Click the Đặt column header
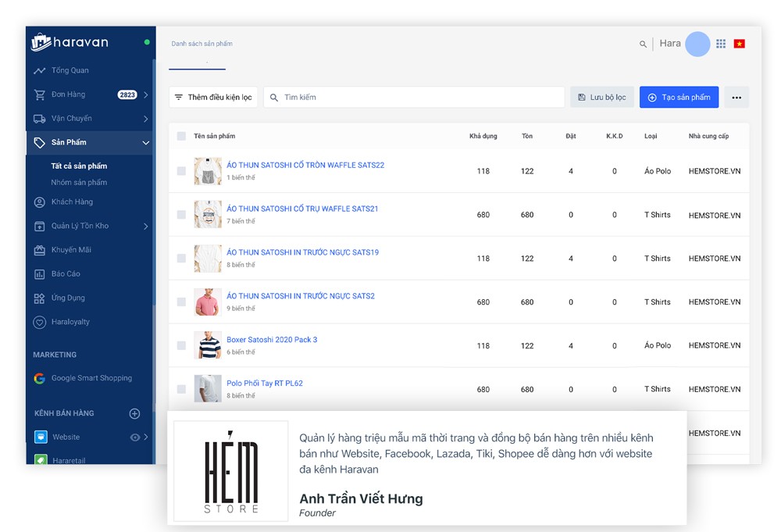 coord(571,136)
